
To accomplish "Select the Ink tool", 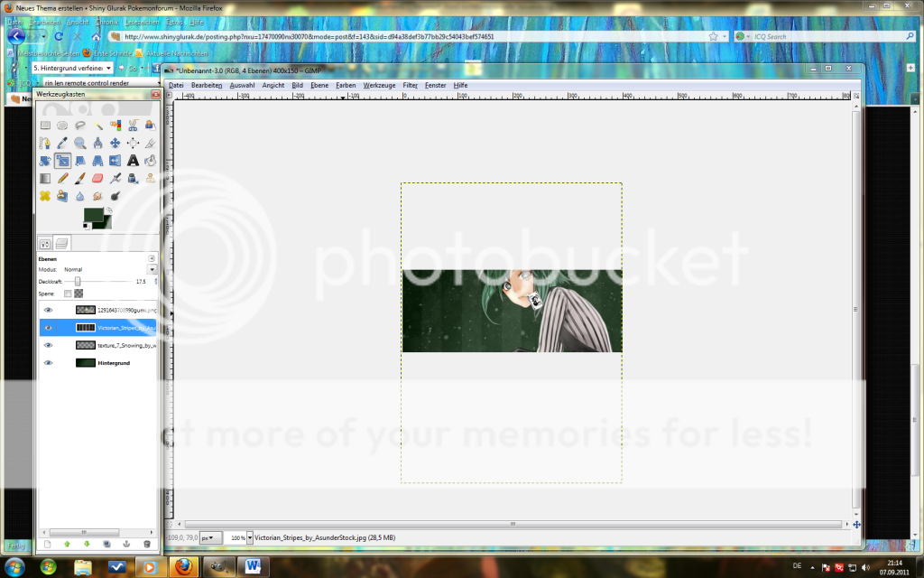I will 134,178.
